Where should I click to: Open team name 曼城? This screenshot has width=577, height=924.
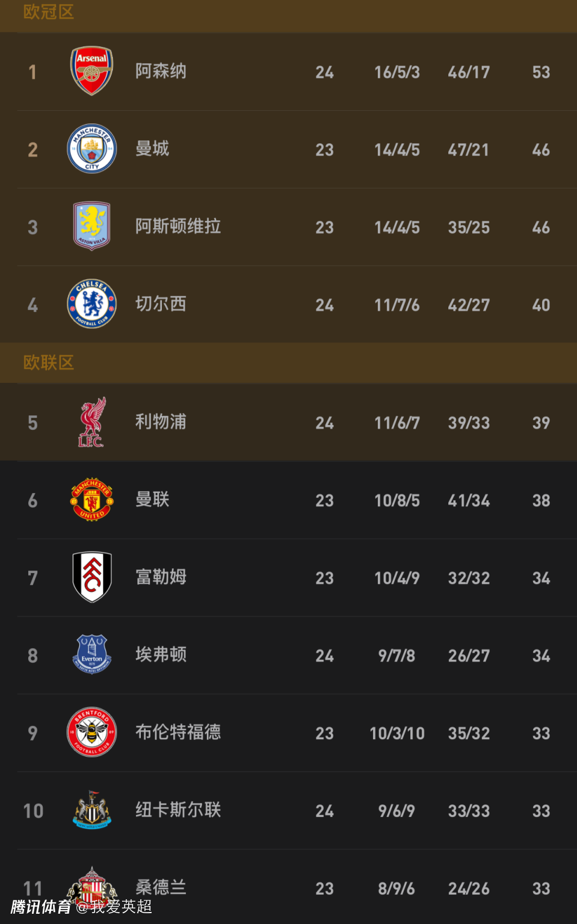(152, 149)
